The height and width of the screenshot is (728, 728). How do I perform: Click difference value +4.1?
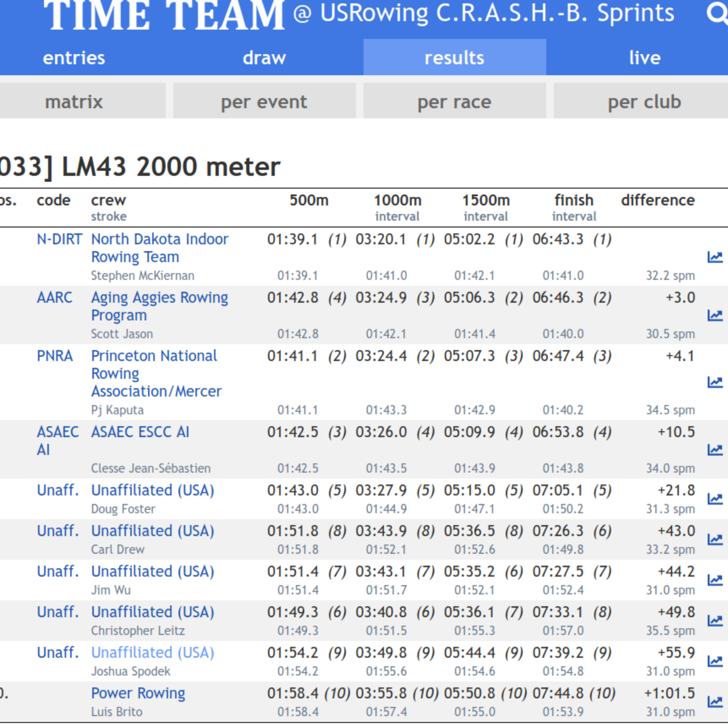pos(680,356)
